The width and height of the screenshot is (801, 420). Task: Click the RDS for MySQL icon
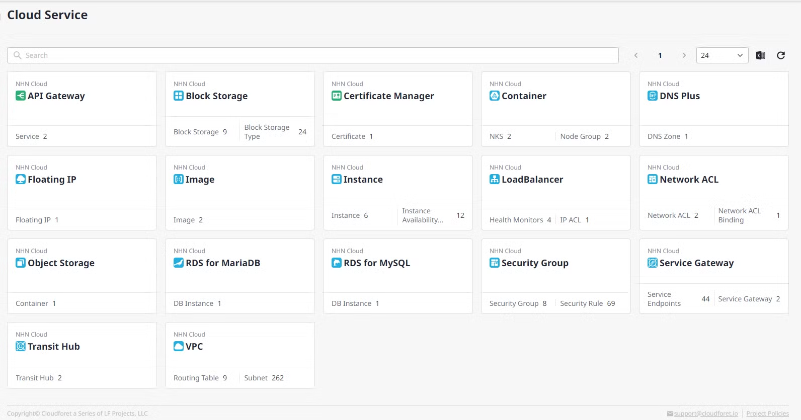336,263
